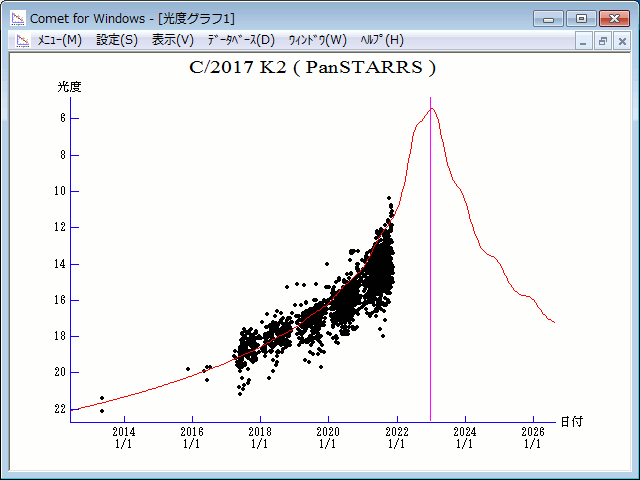Click the magnitude 8 axis tick label
Viewport: 640px width, 480px height.
coord(63,155)
